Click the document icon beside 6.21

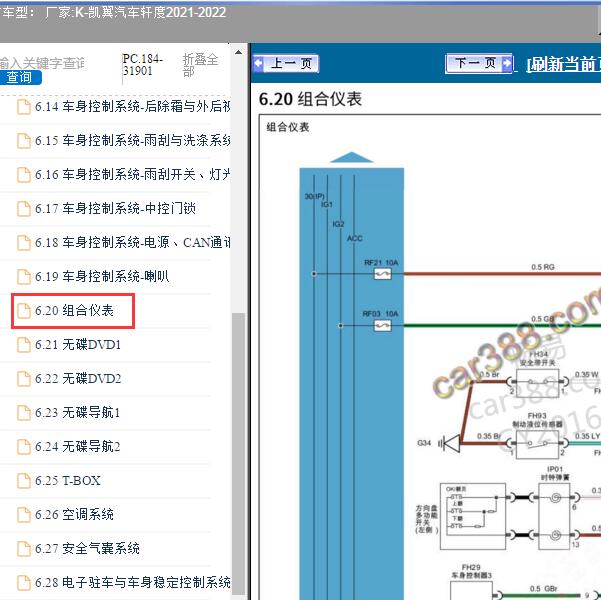click(24, 345)
